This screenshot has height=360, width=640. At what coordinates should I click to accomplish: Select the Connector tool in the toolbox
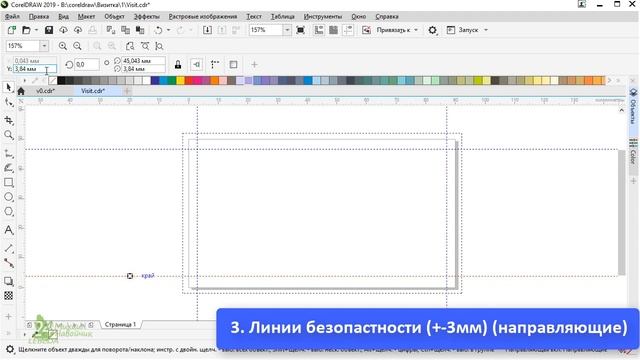9,263
